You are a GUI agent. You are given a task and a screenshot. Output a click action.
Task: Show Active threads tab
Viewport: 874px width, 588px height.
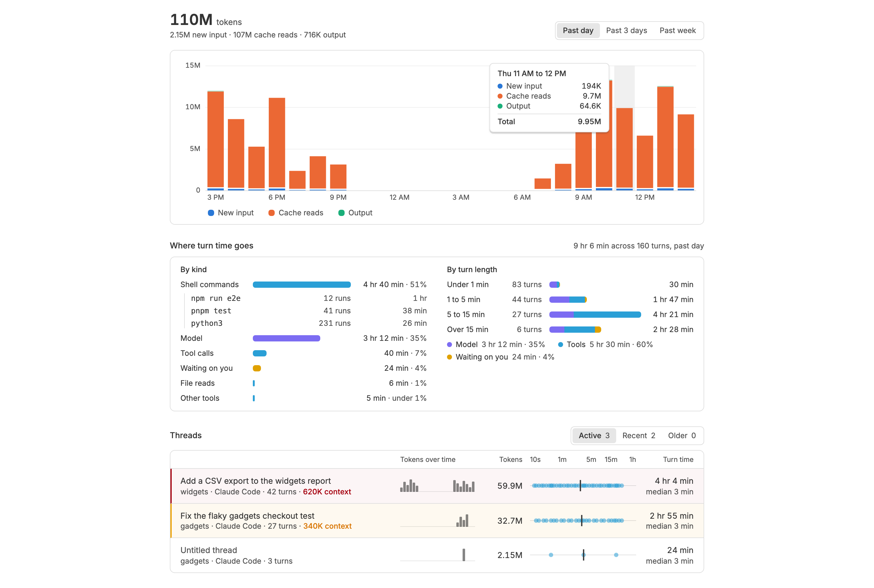[x=594, y=435]
